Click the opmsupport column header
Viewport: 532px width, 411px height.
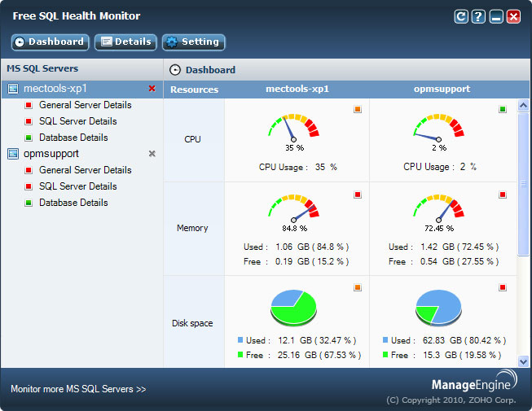pyautogui.click(x=442, y=89)
